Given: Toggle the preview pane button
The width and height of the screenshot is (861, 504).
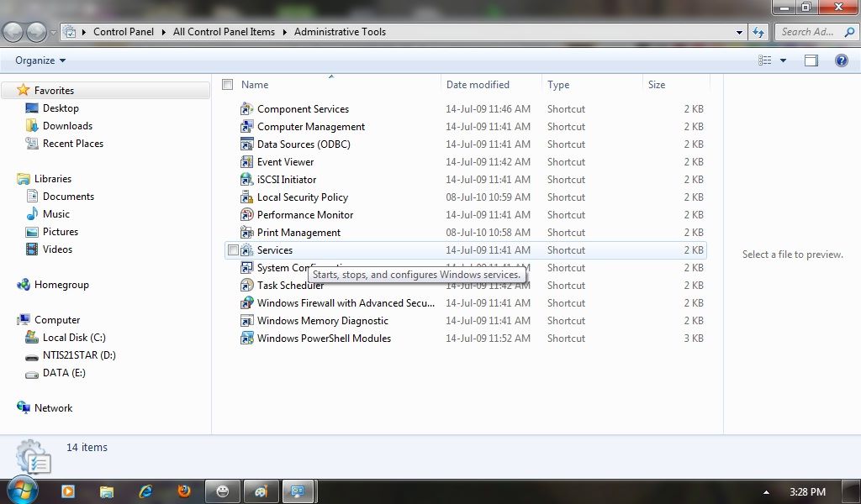Looking at the screenshot, I should click(x=811, y=60).
